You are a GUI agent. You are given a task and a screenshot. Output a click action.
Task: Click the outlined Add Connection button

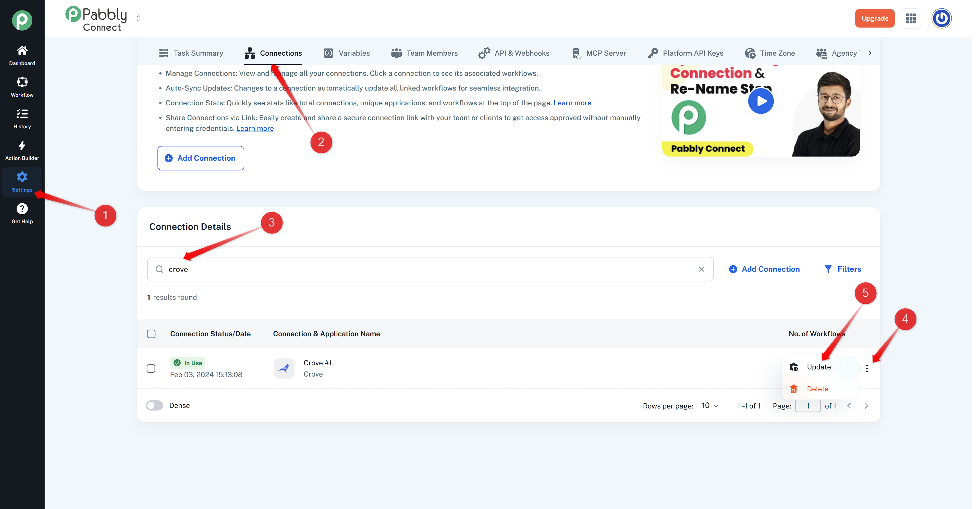(x=201, y=158)
